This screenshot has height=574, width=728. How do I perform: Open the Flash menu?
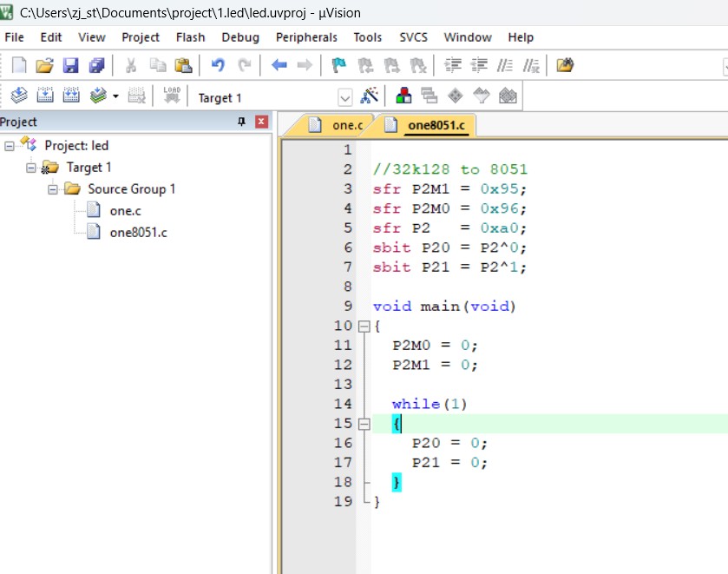point(190,37)
